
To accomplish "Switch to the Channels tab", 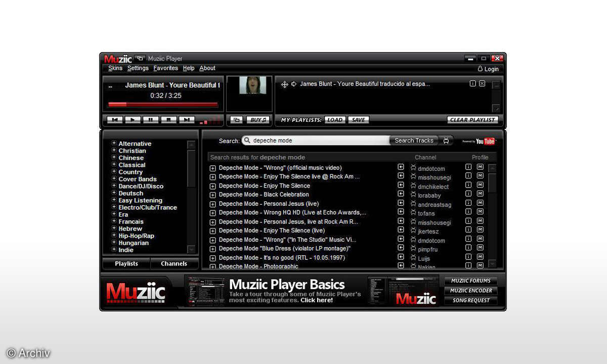I will [174, 263].
